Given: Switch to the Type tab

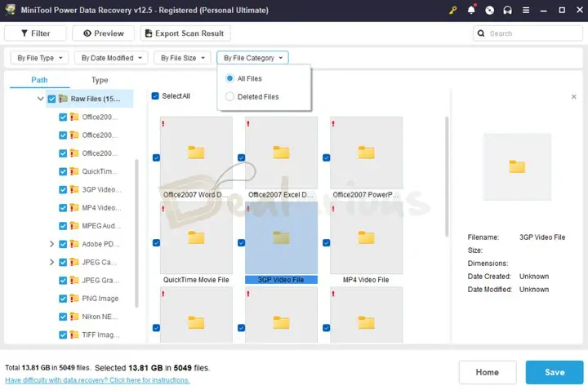Looking at the screenshot, I should [100, 80].
